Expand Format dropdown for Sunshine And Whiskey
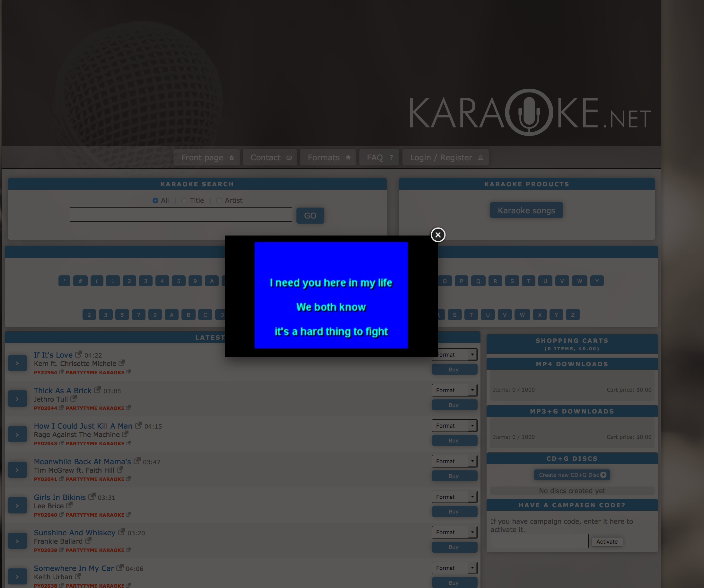Screen dimensions: 704x588 click(454, 532)
